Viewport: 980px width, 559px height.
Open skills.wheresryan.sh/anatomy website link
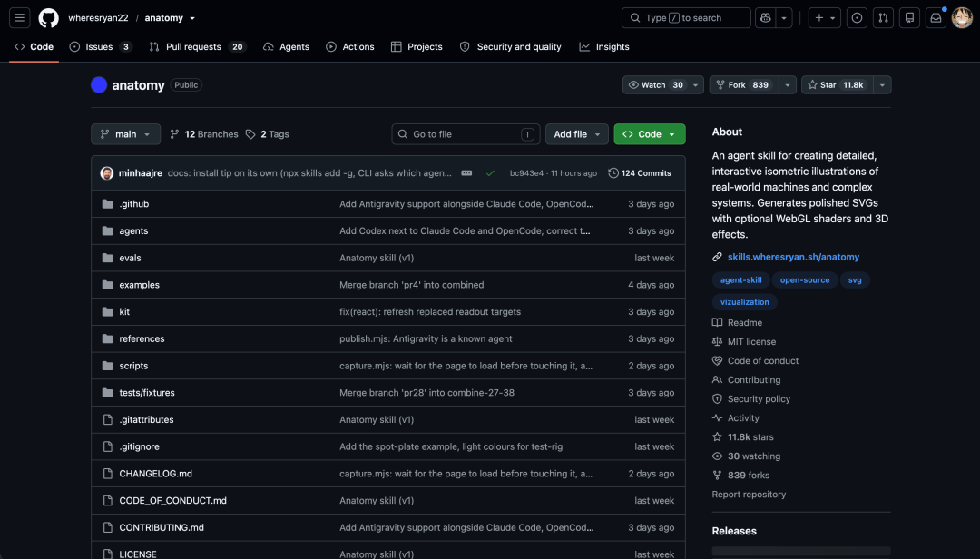pos(793,257)
